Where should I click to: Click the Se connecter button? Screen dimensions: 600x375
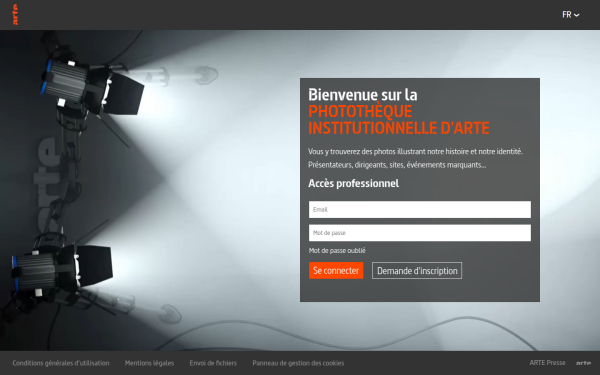336,271
